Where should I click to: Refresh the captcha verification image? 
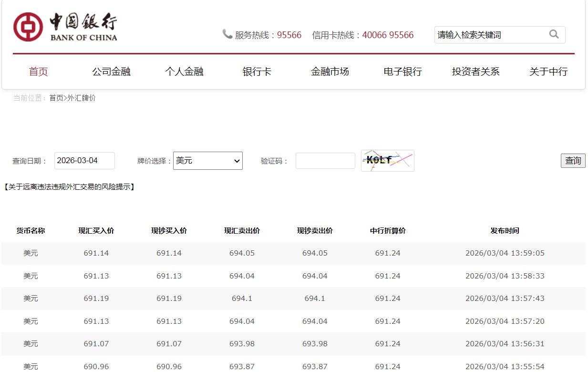387,161
